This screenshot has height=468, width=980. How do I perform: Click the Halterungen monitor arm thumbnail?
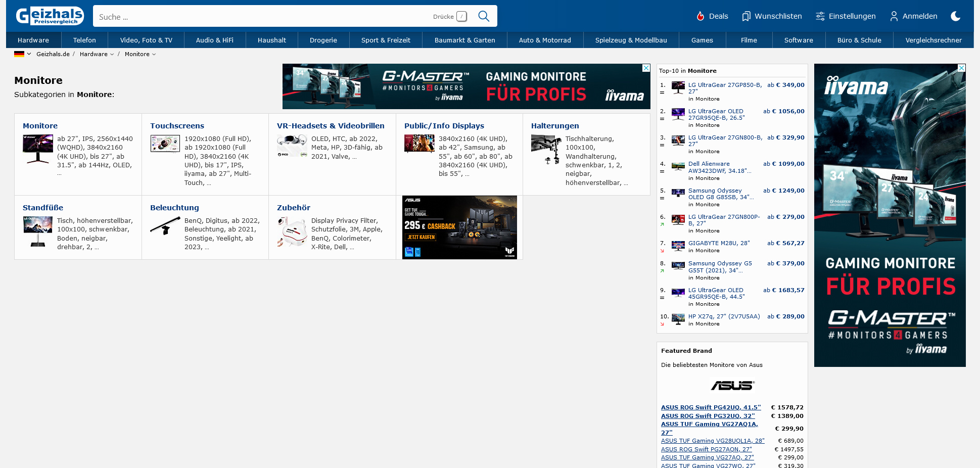click(546, 150)
